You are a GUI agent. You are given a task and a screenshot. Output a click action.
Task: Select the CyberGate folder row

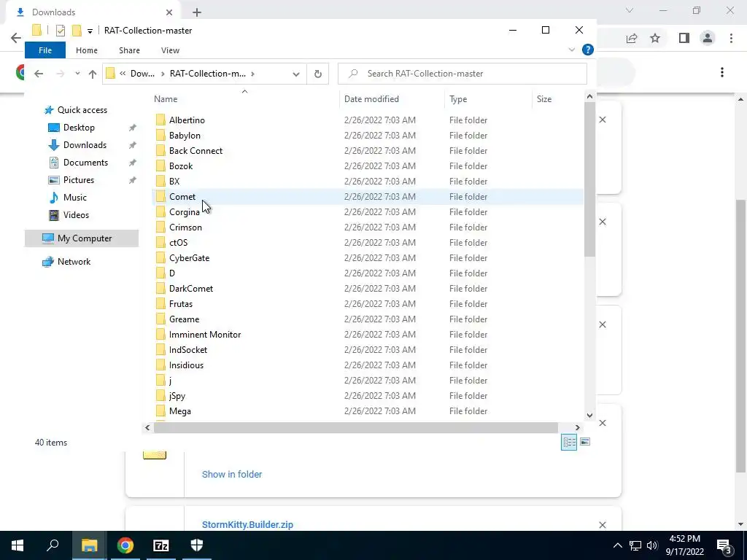coord(368,258)
